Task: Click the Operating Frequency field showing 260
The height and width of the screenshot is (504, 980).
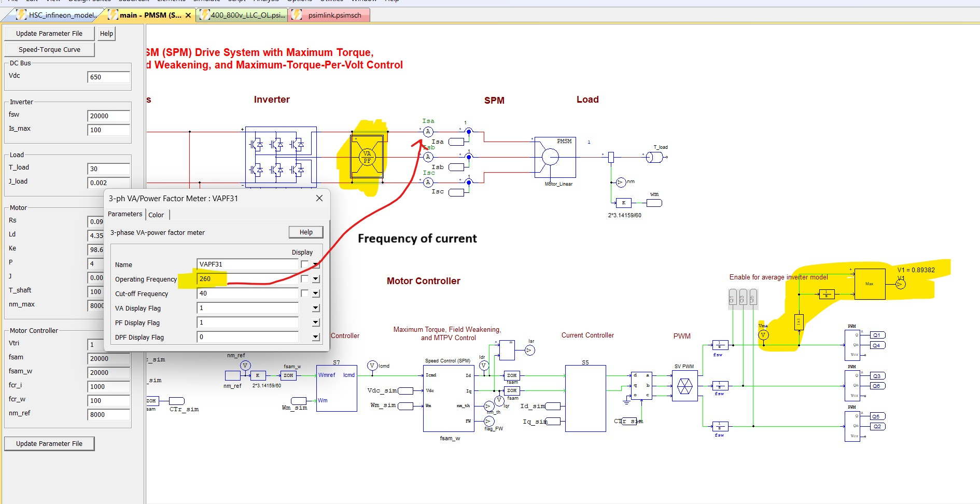Action: point(247,279)
